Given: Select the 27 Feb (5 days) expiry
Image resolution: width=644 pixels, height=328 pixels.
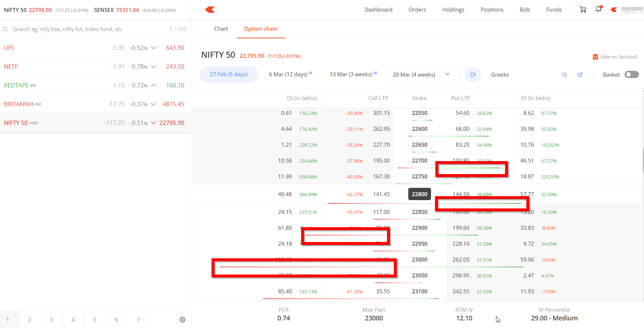Looking at the screenshot, I should tap(229, 74).
